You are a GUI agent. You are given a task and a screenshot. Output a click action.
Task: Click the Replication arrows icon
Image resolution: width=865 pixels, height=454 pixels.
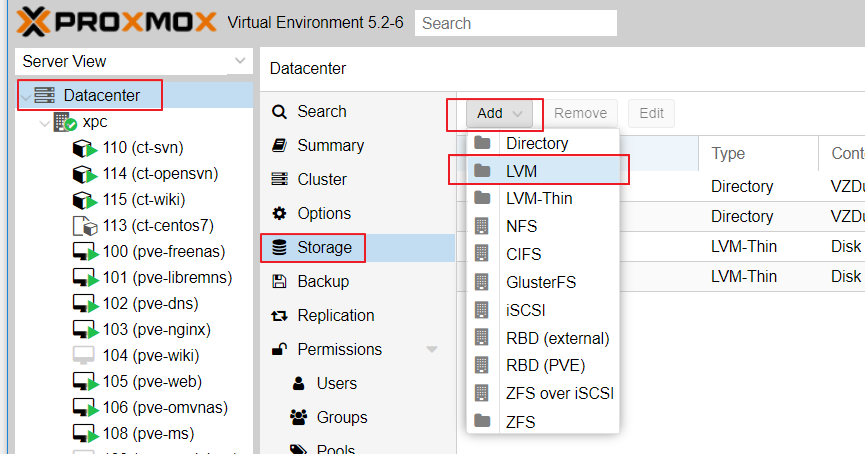(x=280, y=316)
